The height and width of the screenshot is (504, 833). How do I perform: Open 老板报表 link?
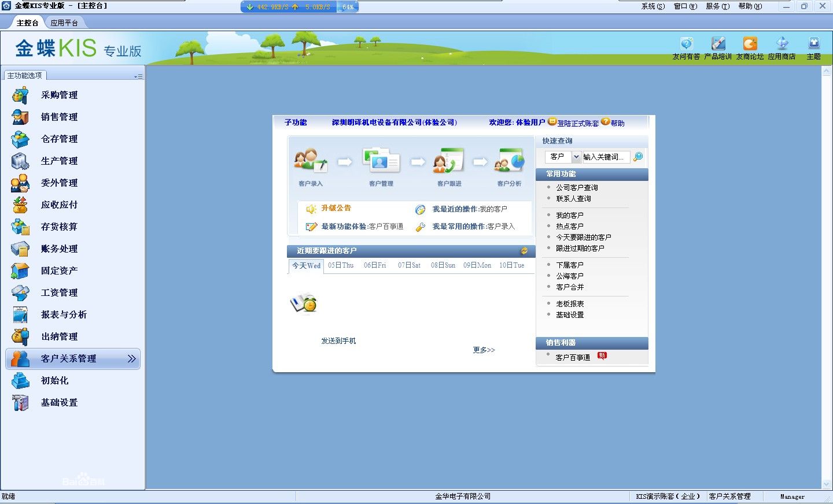(569, 304)
